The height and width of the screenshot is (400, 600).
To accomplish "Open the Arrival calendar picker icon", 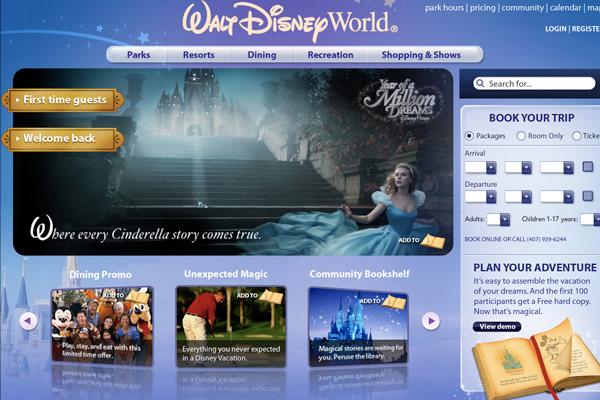I will pos(587,167).
